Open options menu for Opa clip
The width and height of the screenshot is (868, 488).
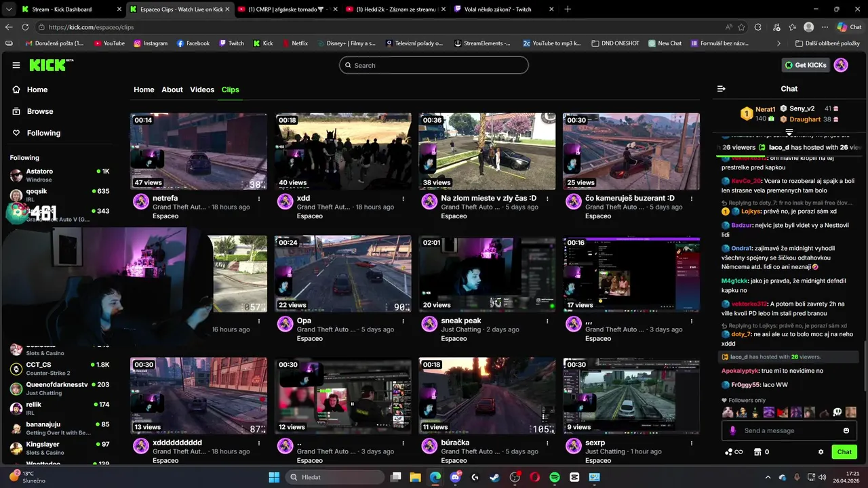pos(403,321)
